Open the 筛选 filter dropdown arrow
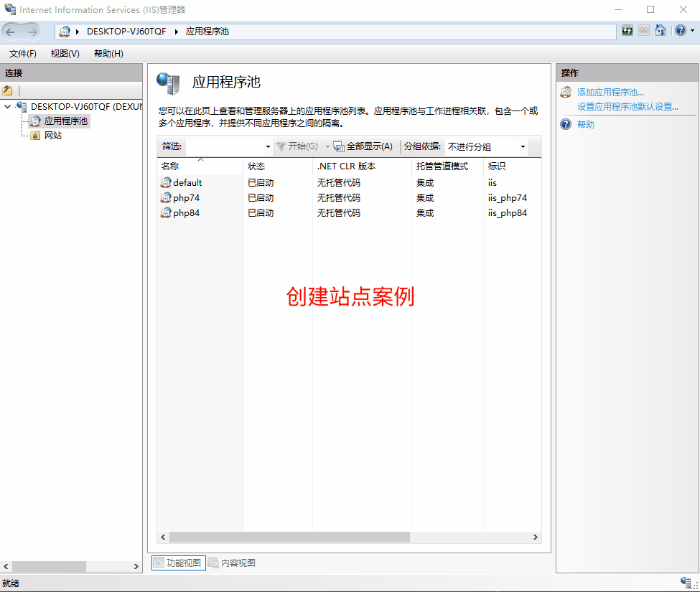Viewport: 700px width, 592px height. (268, 146)
